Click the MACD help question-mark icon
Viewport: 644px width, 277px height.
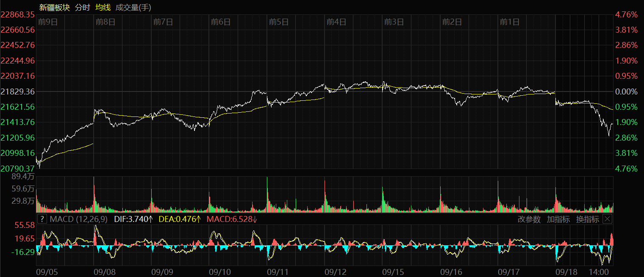[42, 219]
